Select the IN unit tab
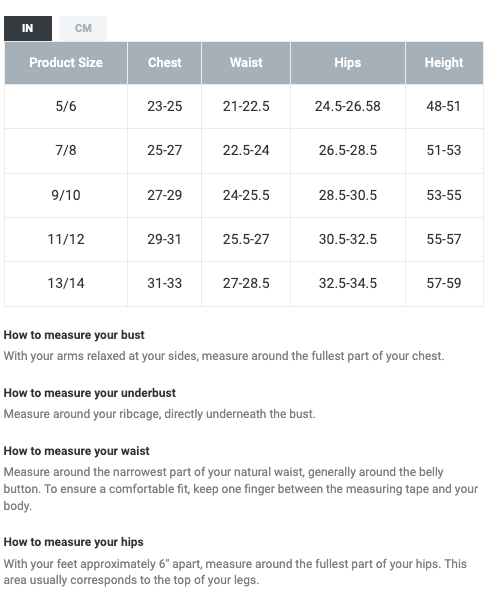 (28, 28)
